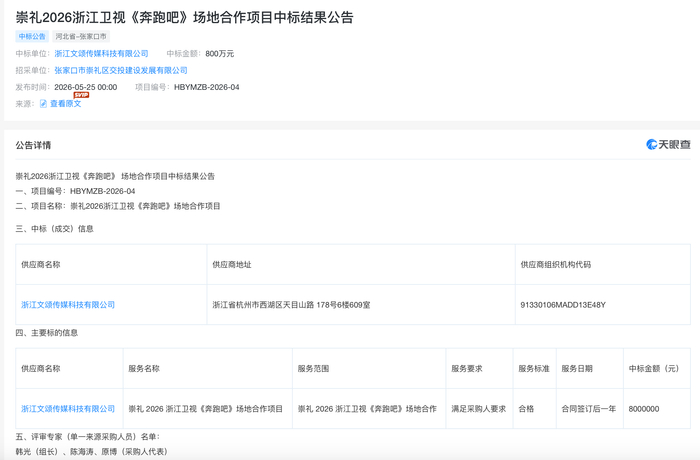Screen dimensions: 700x460
Task: Click the cell 崇礼 2026 浙江卫视《奔跑吧》场地合作项目
Action: click(206, 409)
